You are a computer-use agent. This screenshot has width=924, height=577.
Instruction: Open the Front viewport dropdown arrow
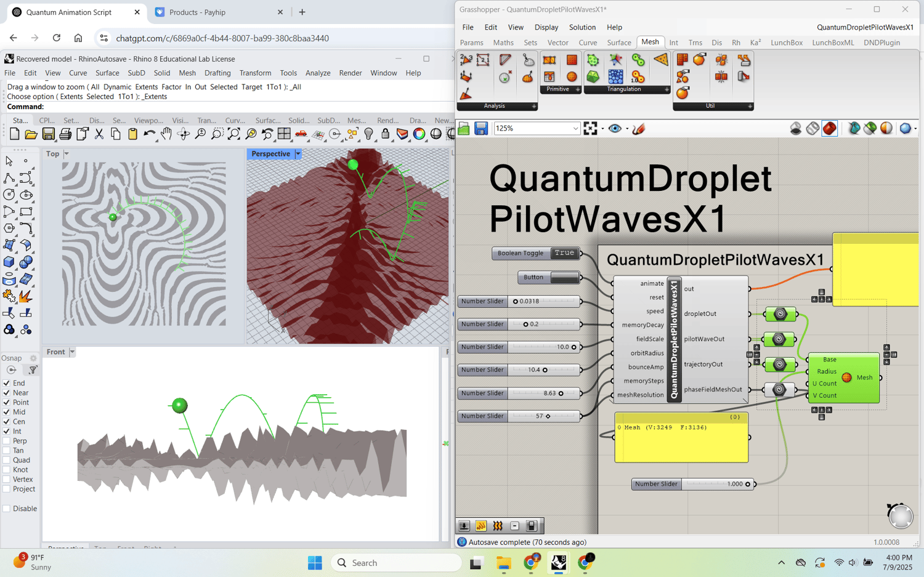[72, 352]
